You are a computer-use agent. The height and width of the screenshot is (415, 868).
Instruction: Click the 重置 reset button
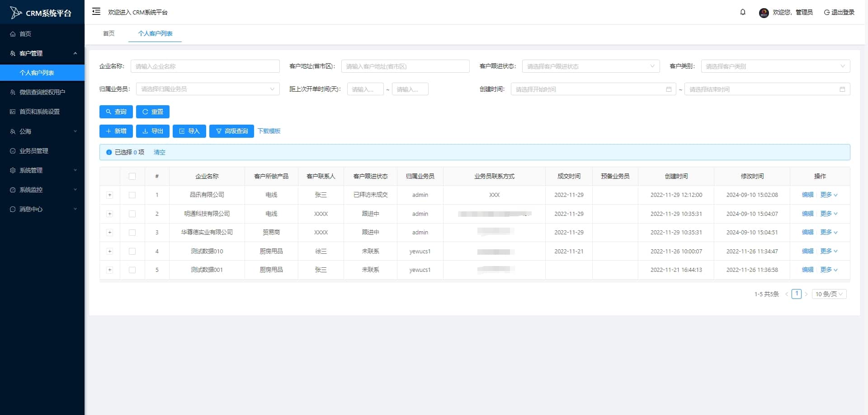coord(153,112)
